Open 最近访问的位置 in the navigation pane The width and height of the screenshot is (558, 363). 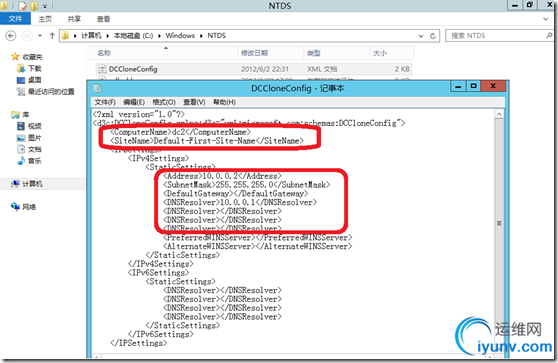[x=51, y=92]
